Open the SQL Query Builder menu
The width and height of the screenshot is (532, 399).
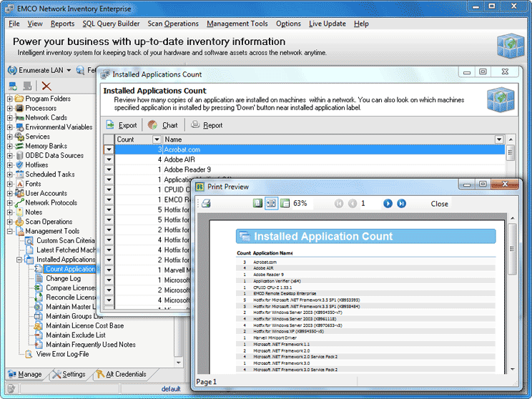[111, 24]
